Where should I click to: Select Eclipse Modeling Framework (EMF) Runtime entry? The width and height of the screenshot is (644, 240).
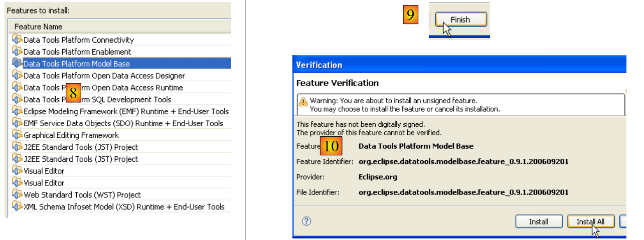[x=126, y=111]
